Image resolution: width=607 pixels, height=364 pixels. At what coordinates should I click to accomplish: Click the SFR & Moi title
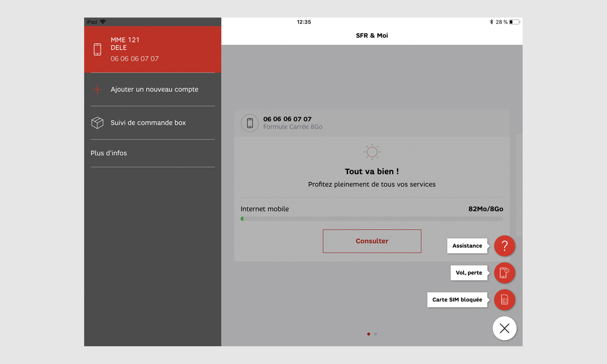[x=372, y=36]
